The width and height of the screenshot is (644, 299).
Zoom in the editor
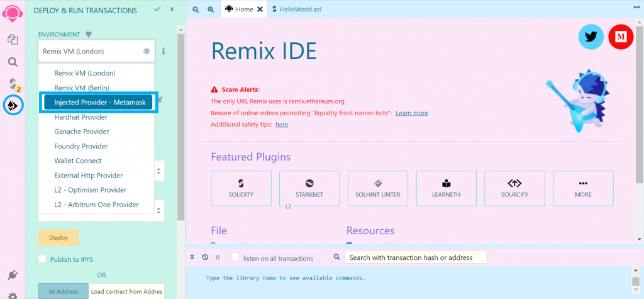(x=211, y=9)
